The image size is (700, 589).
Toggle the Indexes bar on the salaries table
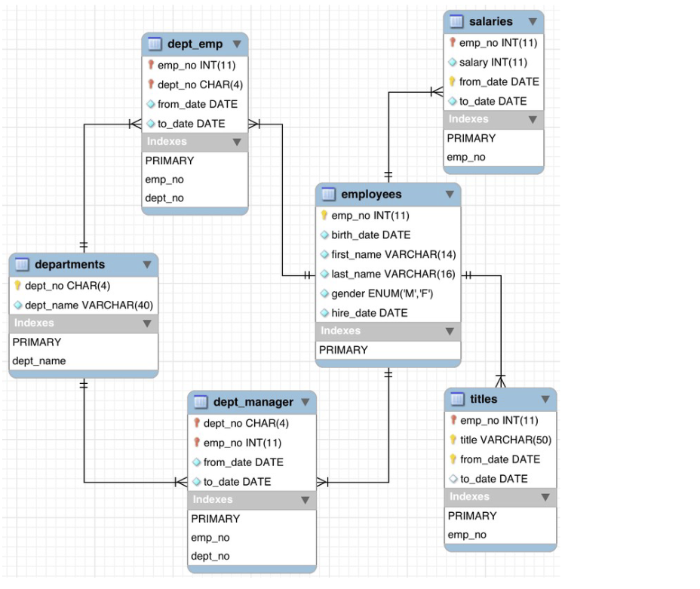[493, 119]
